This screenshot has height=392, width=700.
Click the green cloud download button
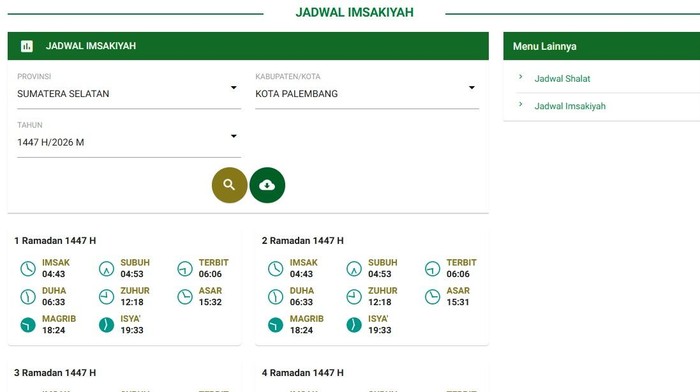point(267,185)
